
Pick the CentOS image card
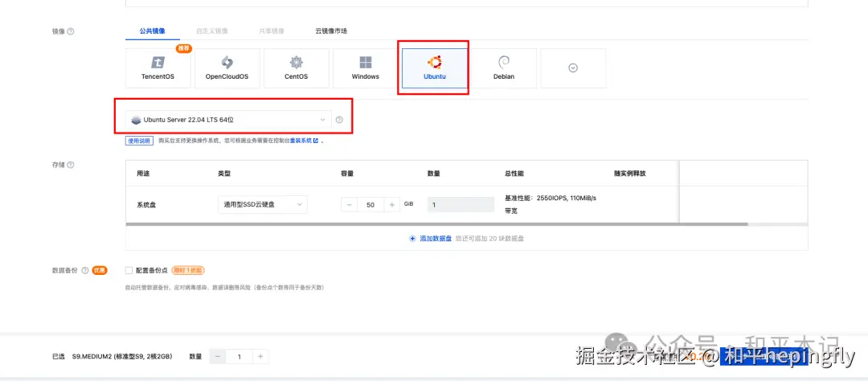[x=296, y=68]
